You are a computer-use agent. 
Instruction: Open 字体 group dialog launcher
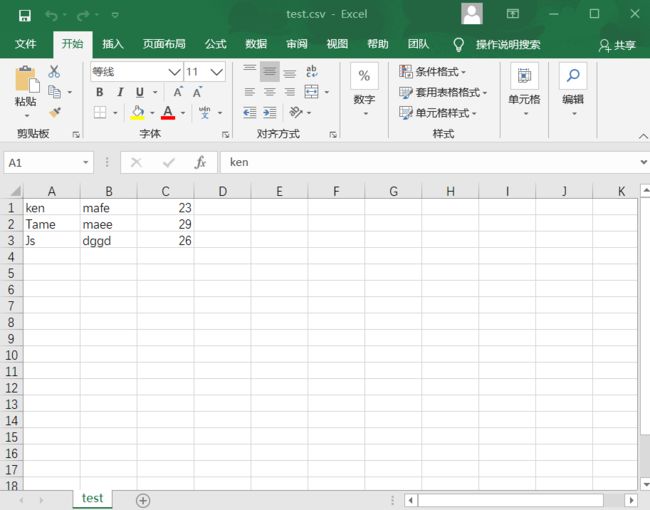[x=225, y=134]
